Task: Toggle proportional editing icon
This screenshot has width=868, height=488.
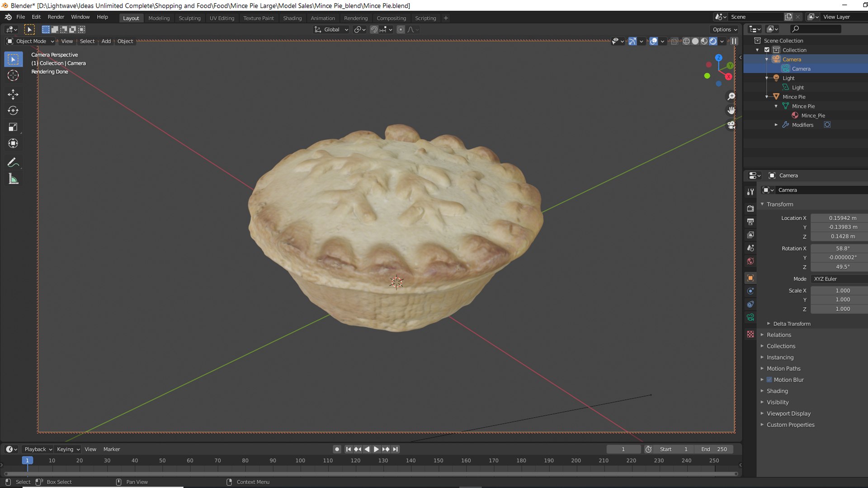Action: (x=401, y=29)
